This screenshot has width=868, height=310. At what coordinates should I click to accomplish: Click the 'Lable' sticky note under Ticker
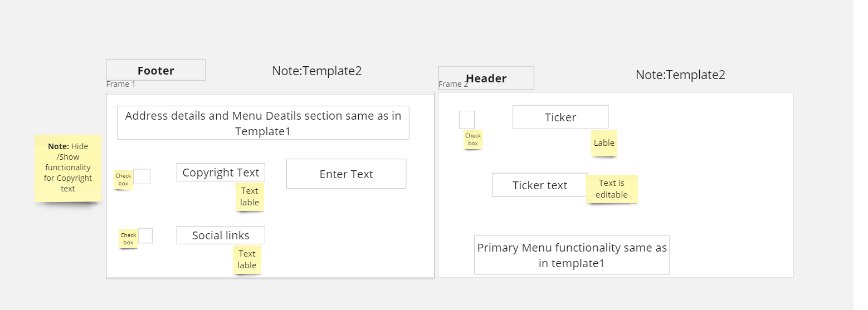[x=604, y=143]
